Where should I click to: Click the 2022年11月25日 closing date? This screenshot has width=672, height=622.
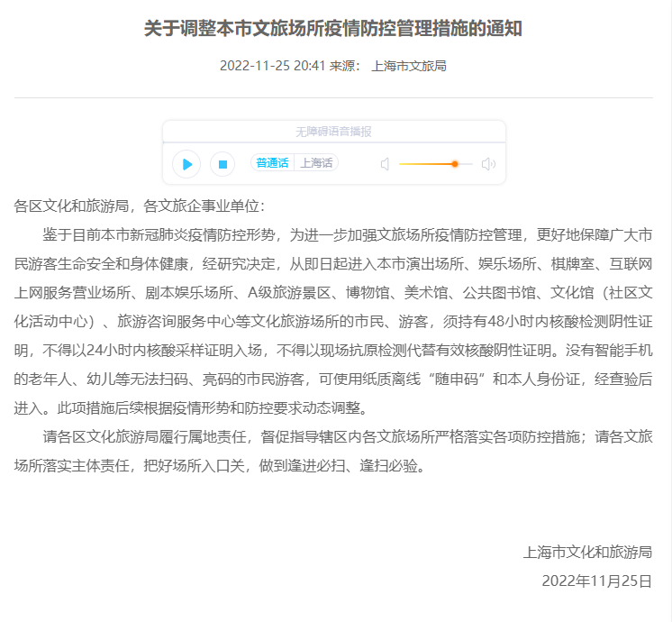coord(596,581)
